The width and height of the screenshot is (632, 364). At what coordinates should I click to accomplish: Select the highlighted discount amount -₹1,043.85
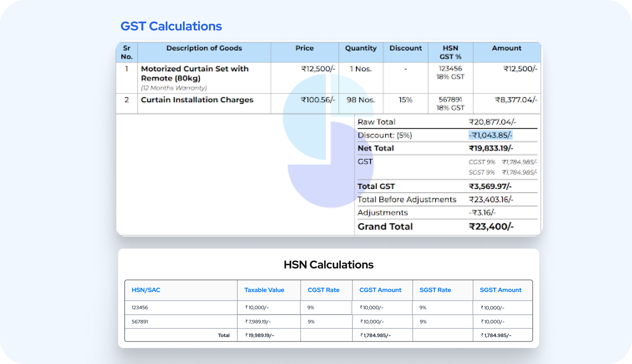coord(490,135)
